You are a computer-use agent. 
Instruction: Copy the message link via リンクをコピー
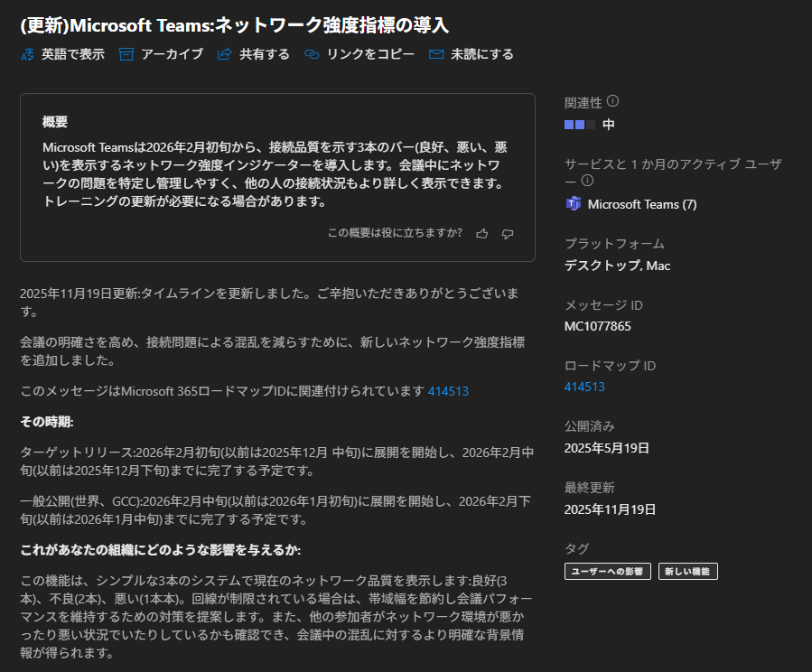313,54
